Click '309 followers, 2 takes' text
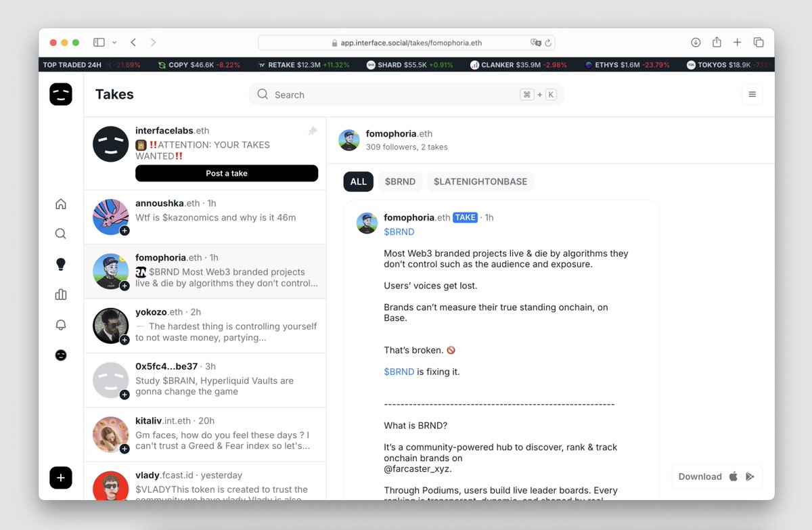This screenshot has width=812, height=530. click(x=407, y=147)
